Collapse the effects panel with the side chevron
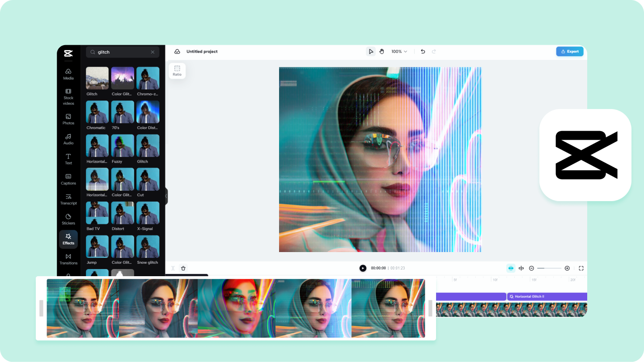644x362 pixels. point(166,196)
